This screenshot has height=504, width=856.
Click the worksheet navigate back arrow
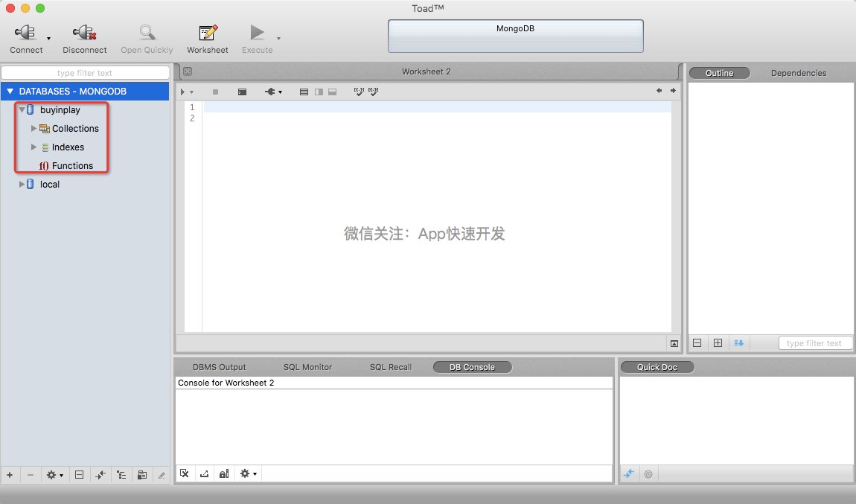point(659,91)
